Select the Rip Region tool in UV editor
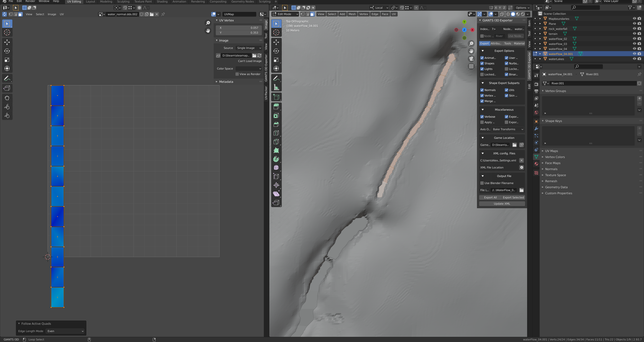644x342 pixels. 7,88
